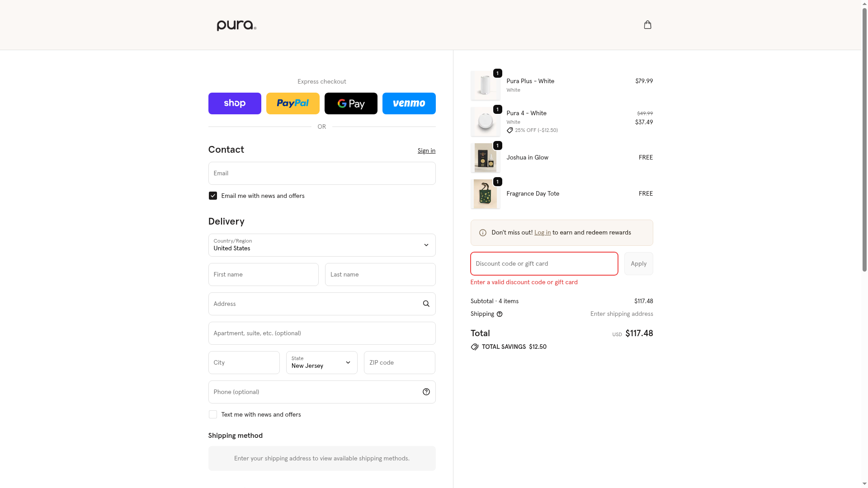Viewport: 868px width, 488px height.
Task: Click the Sign in link
Action: (x=426, y=151)
